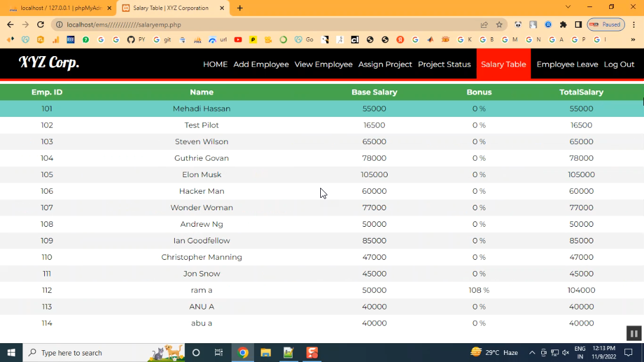
Task: Open the GitHub PY bookmark
Action: (x=136, y=40)
